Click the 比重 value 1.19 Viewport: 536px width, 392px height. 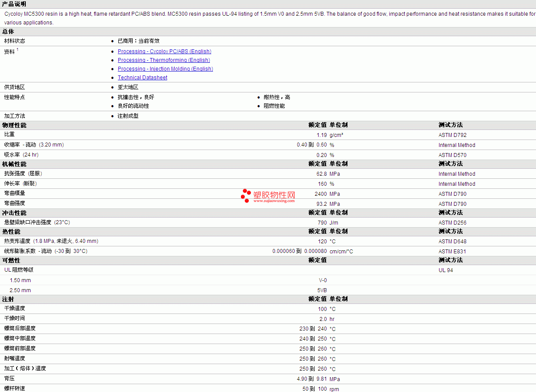click(322, 135)
